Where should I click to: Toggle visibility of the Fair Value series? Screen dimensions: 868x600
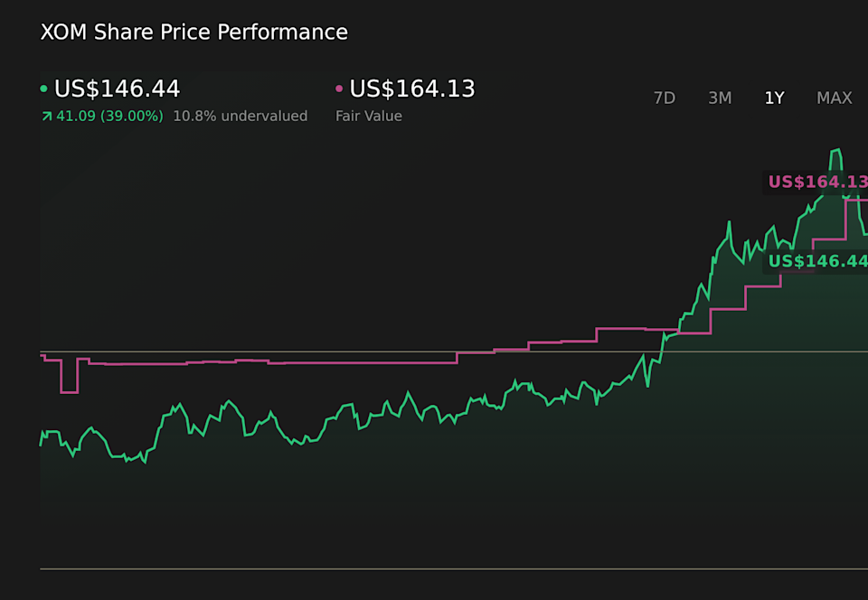pyautogui.click(x=411, y=89)
